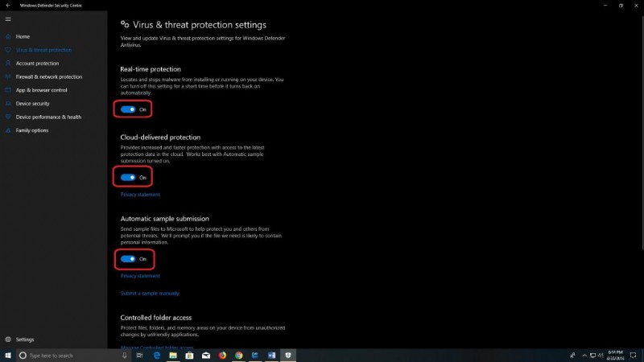
Task: Open Privacy statement under Cloud-delivered protection
Action: tap(140, 195)
